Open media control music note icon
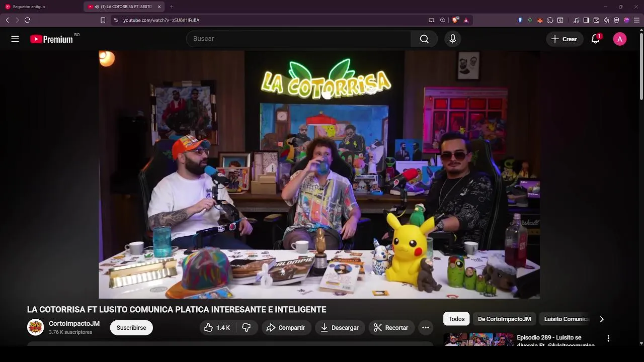This screenshot has height=362, width=644. pos(576,20)
